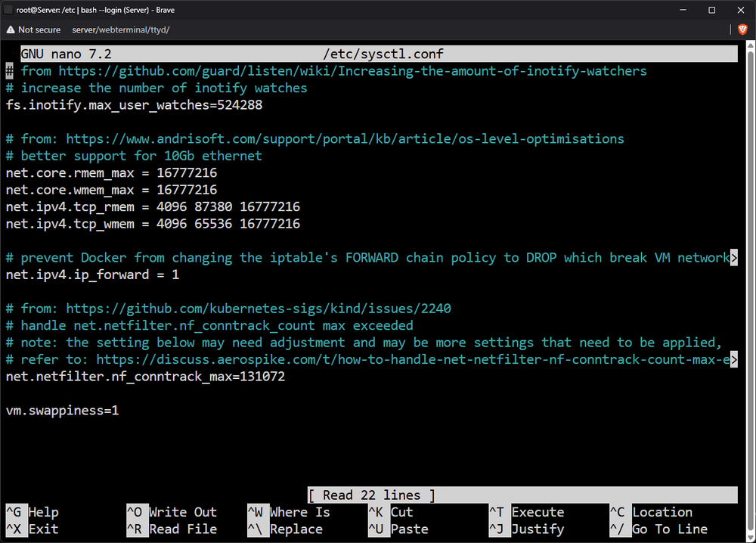Click the 'Not secure' label
Viewport: 756px width, 543px height.
pyautogui.click(x=39, y=29)
